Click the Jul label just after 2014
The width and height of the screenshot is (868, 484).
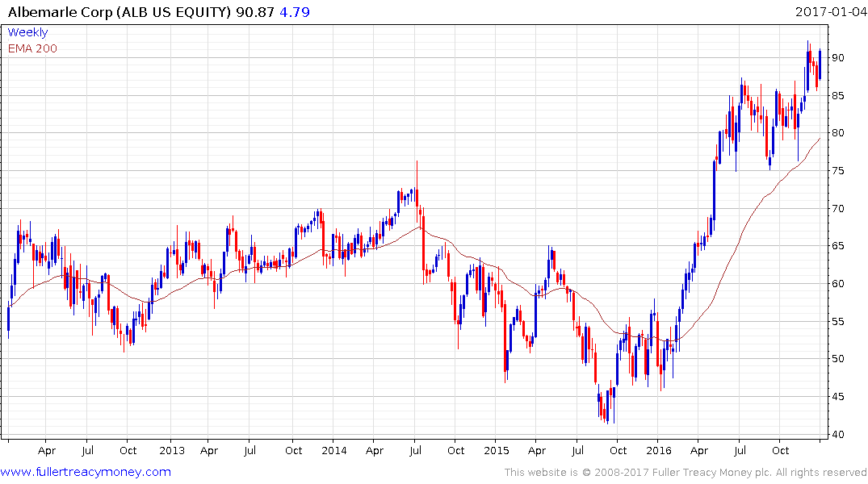(x=415, y=450)
